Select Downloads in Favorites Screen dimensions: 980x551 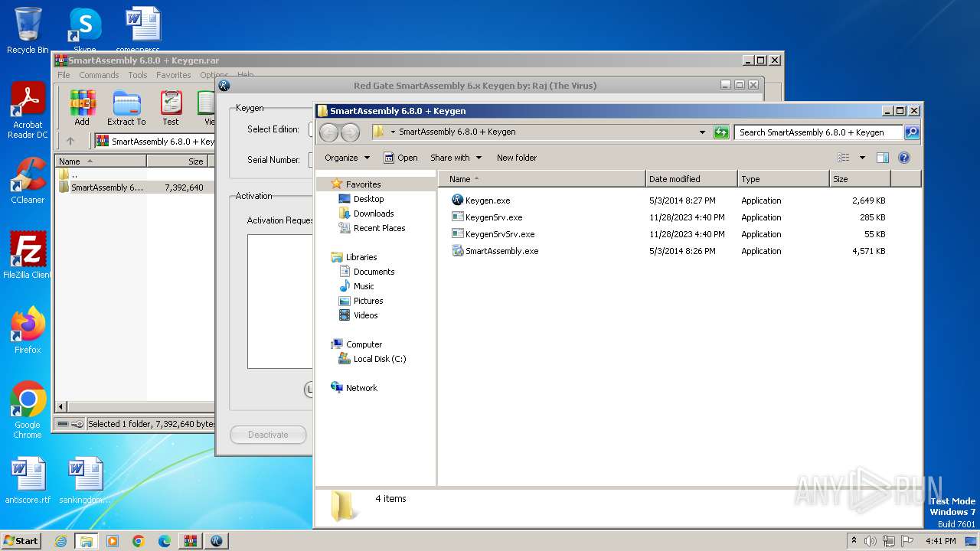(373, 214)
